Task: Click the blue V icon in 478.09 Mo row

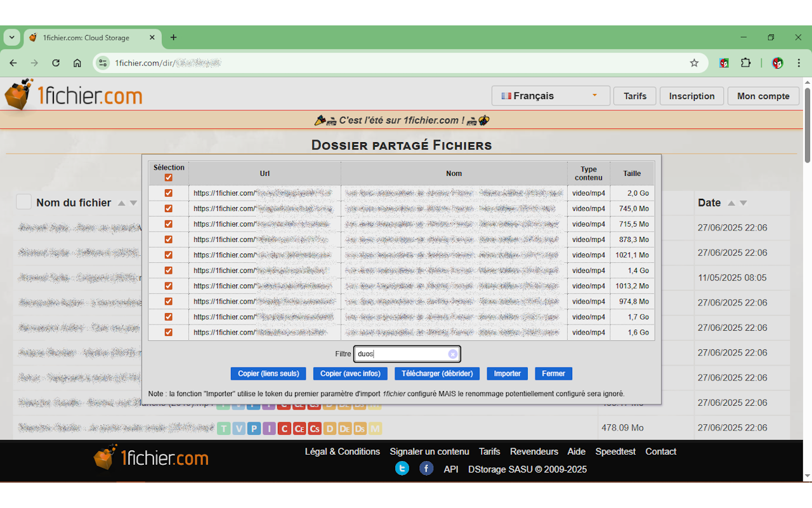Action: coord(239,429)
